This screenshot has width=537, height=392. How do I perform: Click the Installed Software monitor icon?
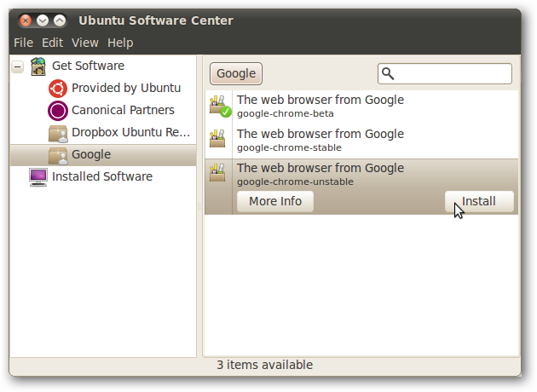(38, 176)
